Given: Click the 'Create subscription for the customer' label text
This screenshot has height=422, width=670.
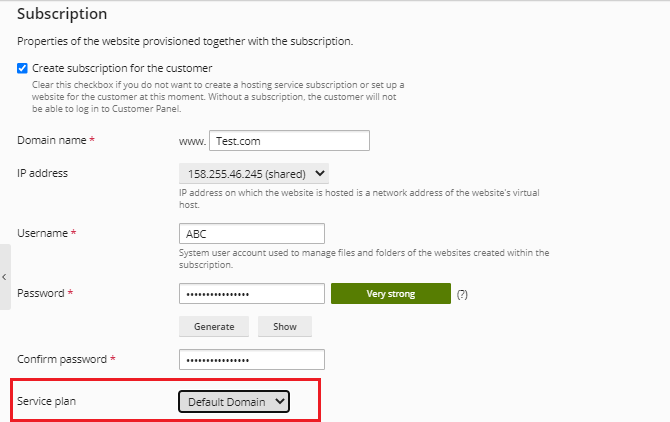Looking at the screenshot, I should coord(122,68).
